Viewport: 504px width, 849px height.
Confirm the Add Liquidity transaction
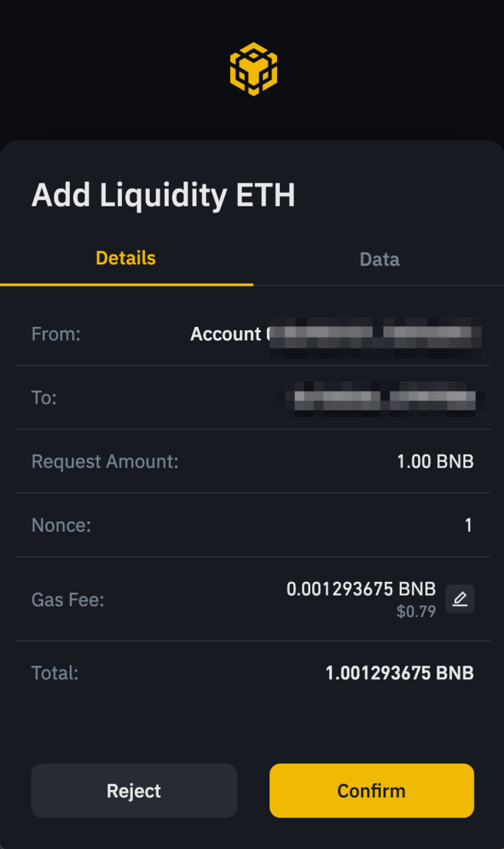371,791
